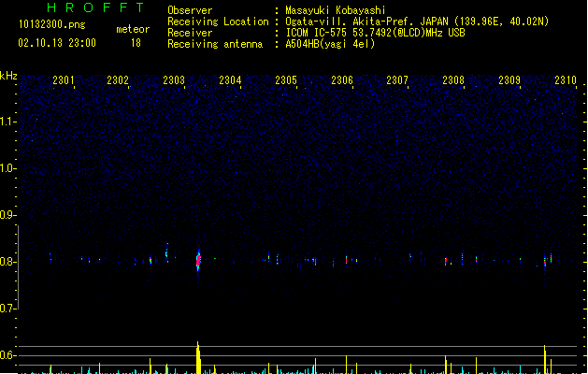588x374 pixels.
Task: Click observer name Masayuki Kobayashi
Action: click(336, 10)
